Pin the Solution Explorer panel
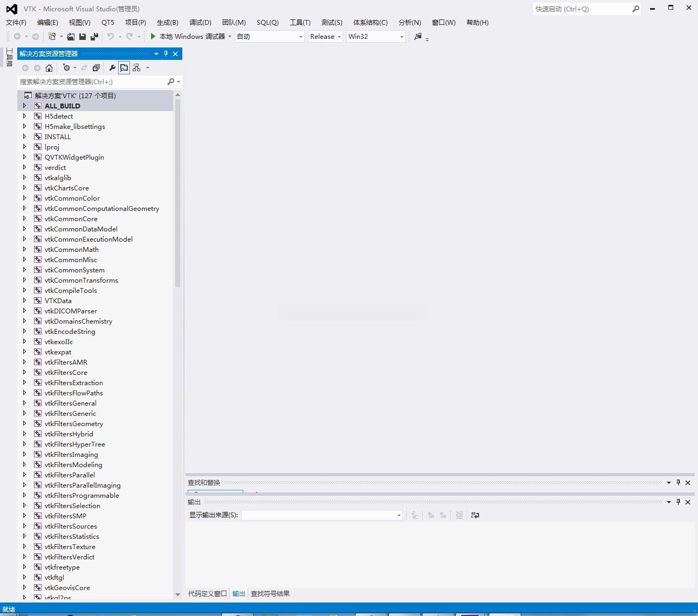 (x=166, y=53)
